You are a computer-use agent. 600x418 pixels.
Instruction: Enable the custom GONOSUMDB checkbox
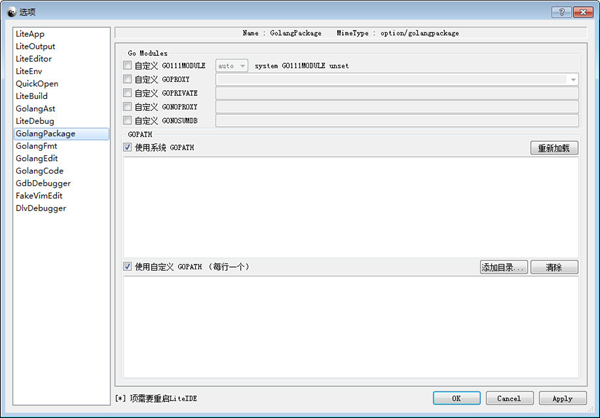click(127, 121)
